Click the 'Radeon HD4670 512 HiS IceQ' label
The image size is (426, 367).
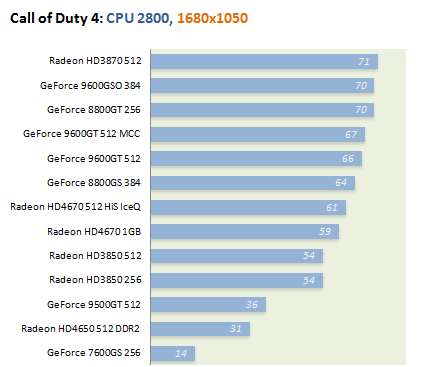click(x=76, y=207)
